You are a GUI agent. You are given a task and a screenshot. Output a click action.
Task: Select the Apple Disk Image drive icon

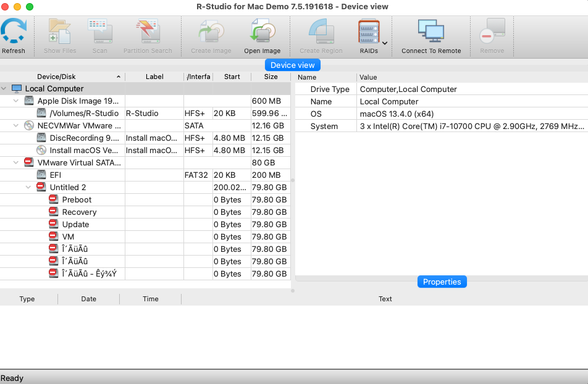click(29, 101)
